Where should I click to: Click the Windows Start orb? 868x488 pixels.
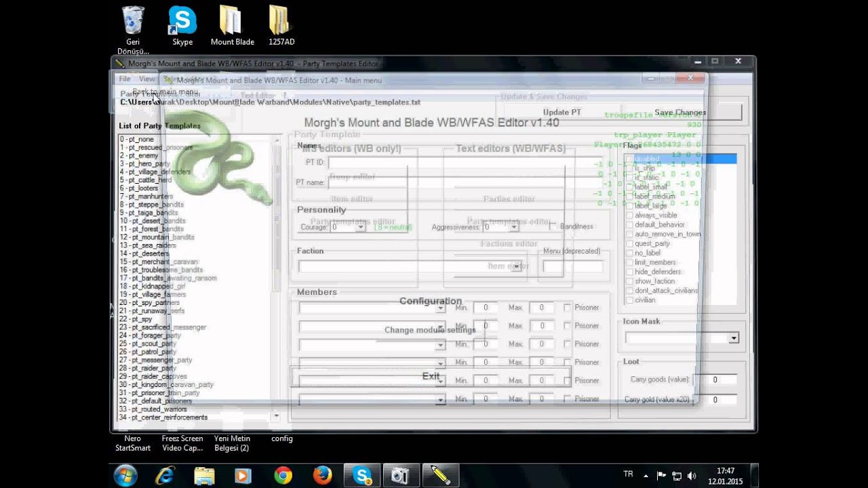[x=125, y=476]
